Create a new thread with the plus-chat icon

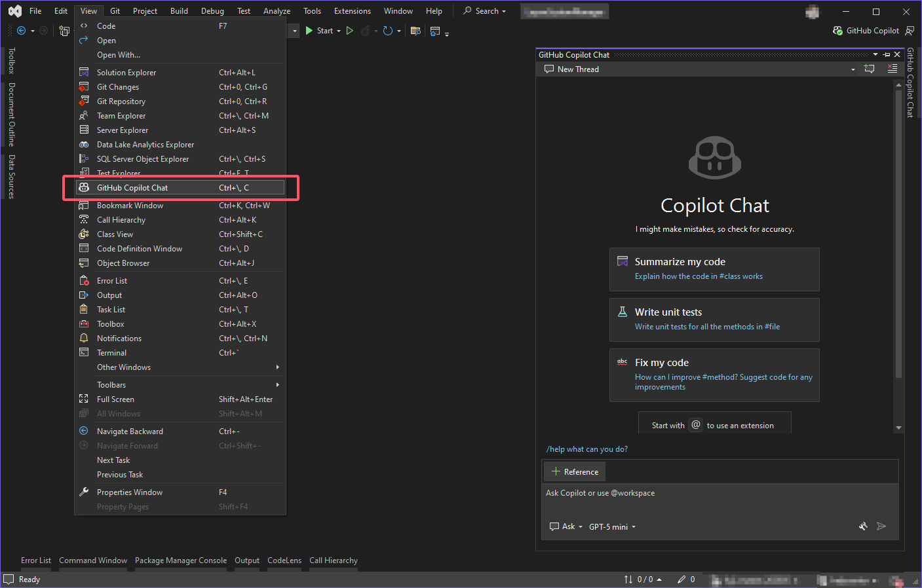click(x=870, y=69)
